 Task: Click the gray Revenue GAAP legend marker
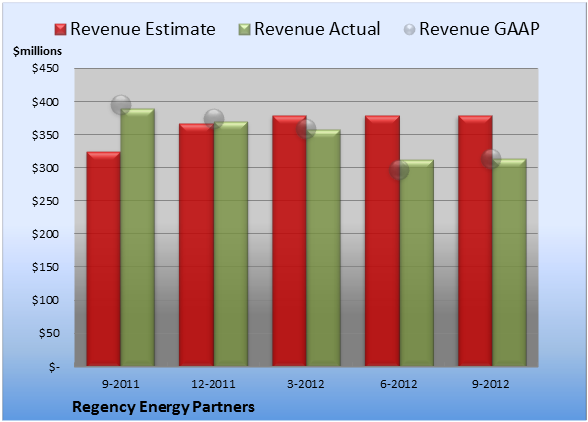[409, 30]
